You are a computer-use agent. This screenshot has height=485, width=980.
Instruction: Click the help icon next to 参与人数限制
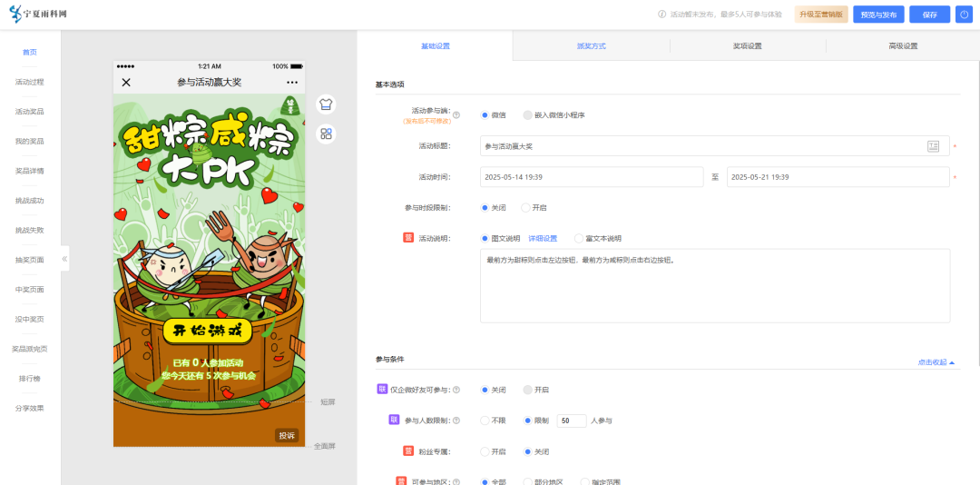click(x=456, y=421)
